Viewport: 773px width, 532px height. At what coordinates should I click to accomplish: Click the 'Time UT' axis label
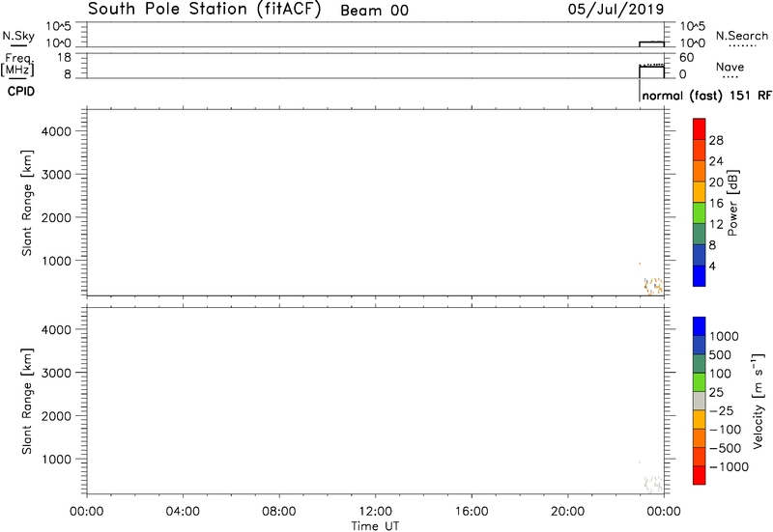click(375, 525)
